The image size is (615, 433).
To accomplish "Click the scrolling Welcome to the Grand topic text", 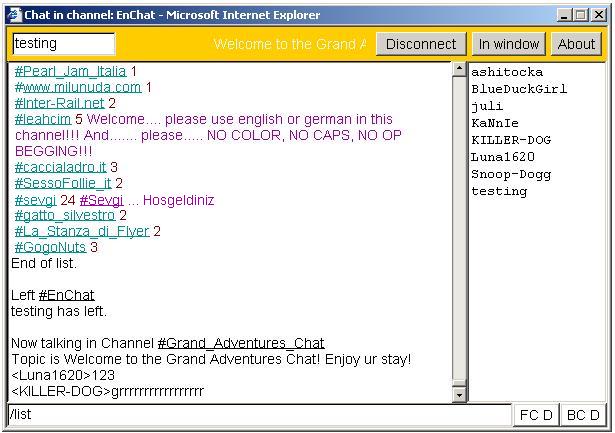I will [x=290, y=44].
